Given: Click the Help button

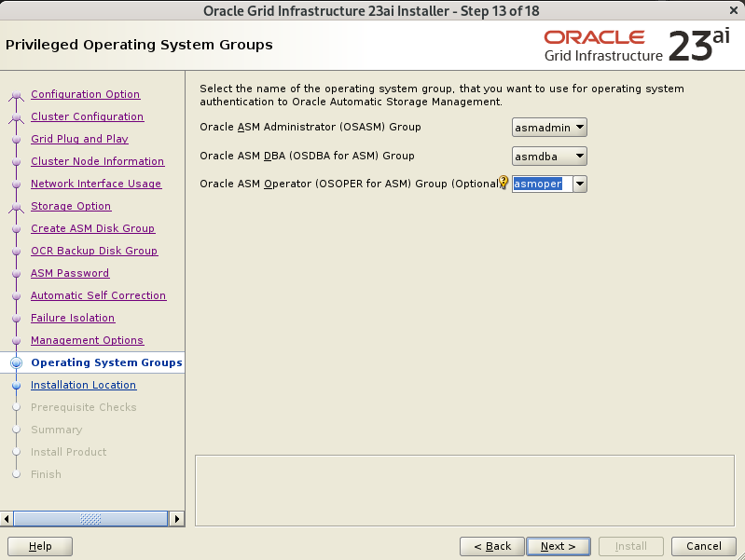Looking at the screenshot, I should click(x=40, y=546).
